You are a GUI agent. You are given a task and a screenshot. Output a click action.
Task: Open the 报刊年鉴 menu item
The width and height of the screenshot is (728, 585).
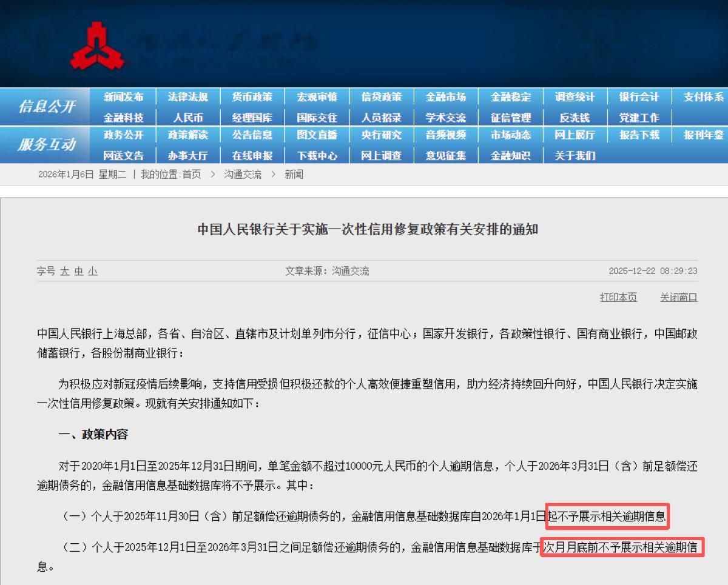[704, 135]
